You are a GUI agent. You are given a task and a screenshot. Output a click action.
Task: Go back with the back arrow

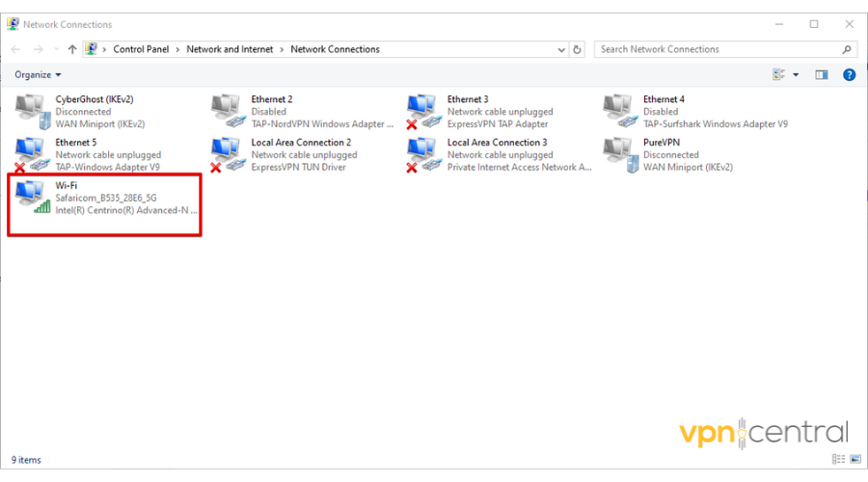tap(16, 49)
